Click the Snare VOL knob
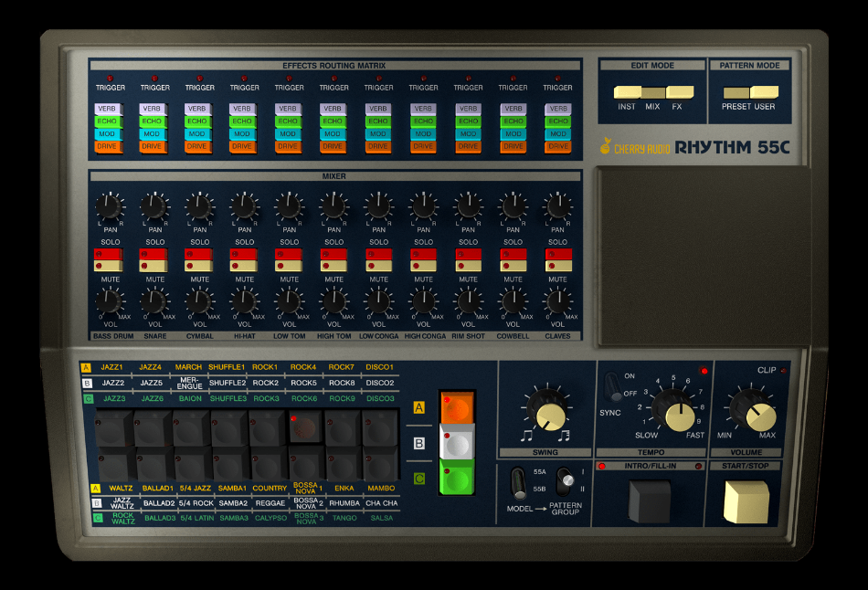 point(153,301)
